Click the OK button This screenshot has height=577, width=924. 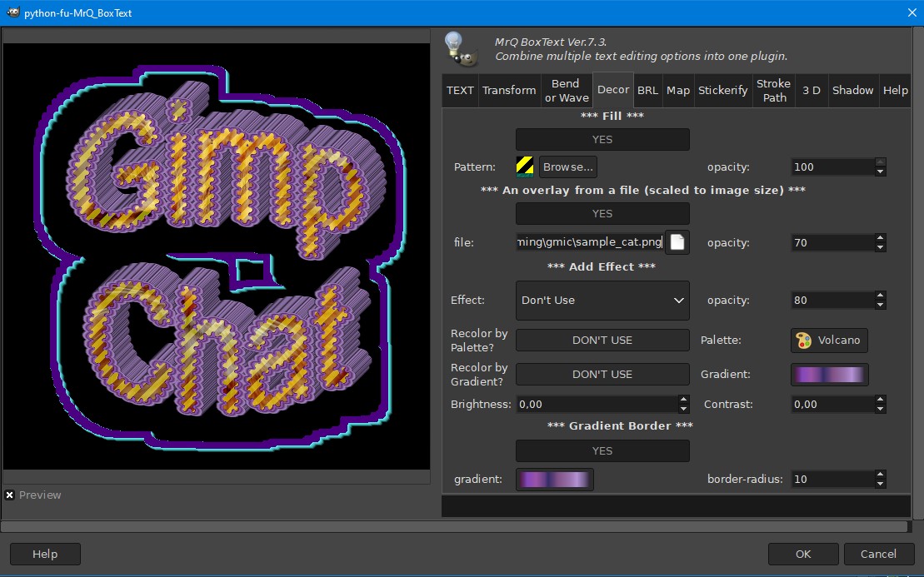[803, 554]
